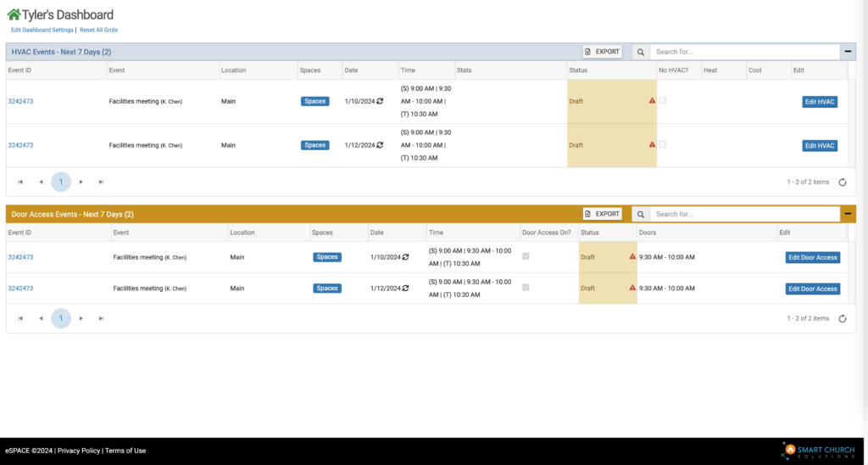Open event 3242473 in HVAC 1/12/2024 row
The image size is (868, 465).
tap(20, 145)
